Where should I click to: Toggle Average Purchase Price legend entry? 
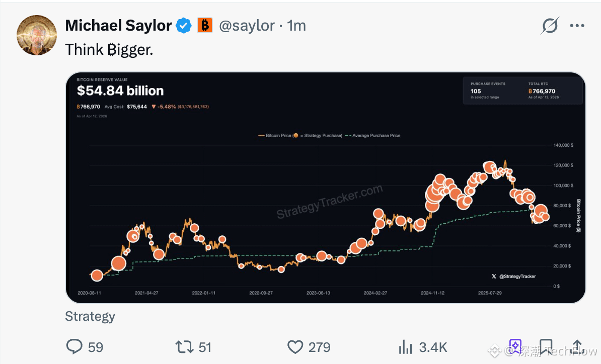[x=373, y=136]
